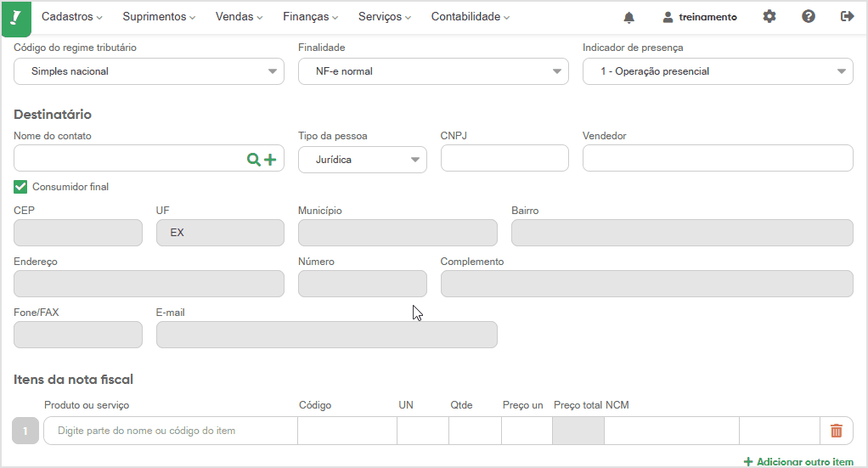
Task: Expand the Contabilidade menu
Action: pos(470,17)
